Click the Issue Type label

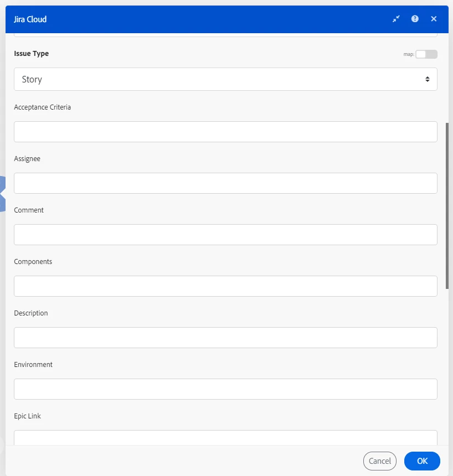click(32, 54)
